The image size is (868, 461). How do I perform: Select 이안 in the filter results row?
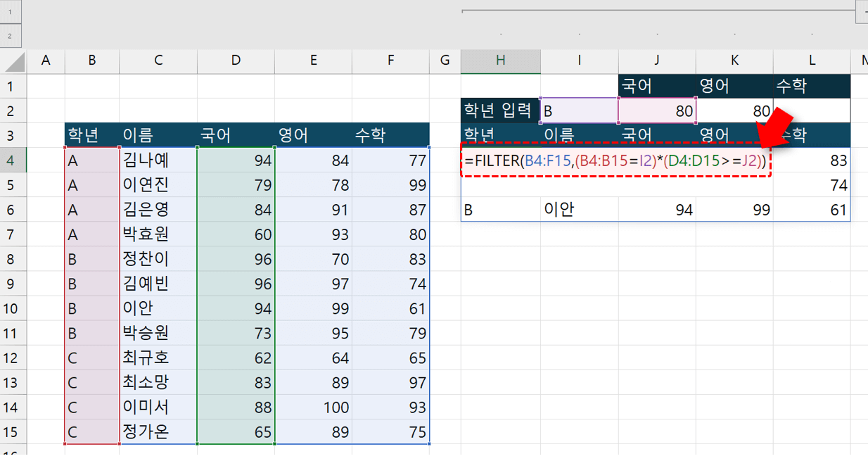(x=579, y=210)
